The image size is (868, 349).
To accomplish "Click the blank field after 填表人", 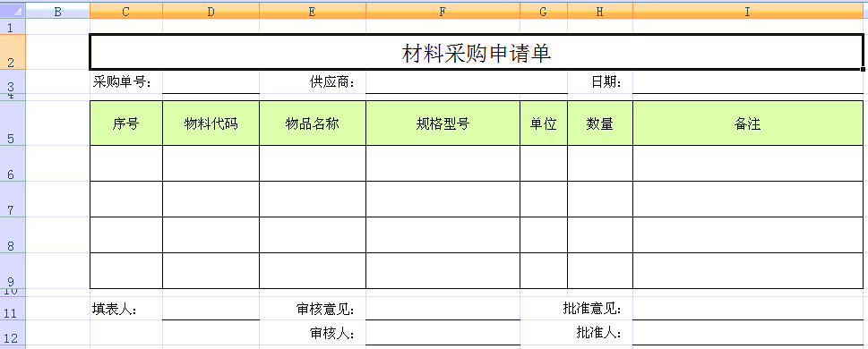I will coord(211,308).
